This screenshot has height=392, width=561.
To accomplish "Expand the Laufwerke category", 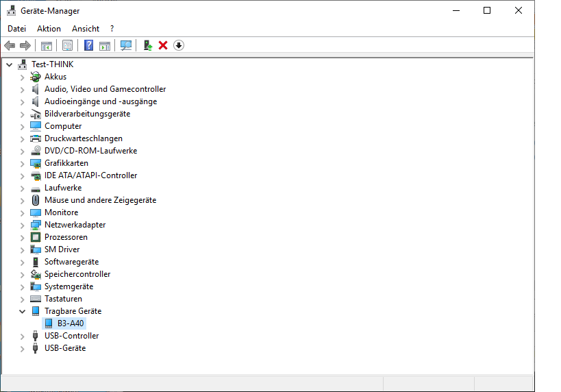I will (x=22, y=188).
